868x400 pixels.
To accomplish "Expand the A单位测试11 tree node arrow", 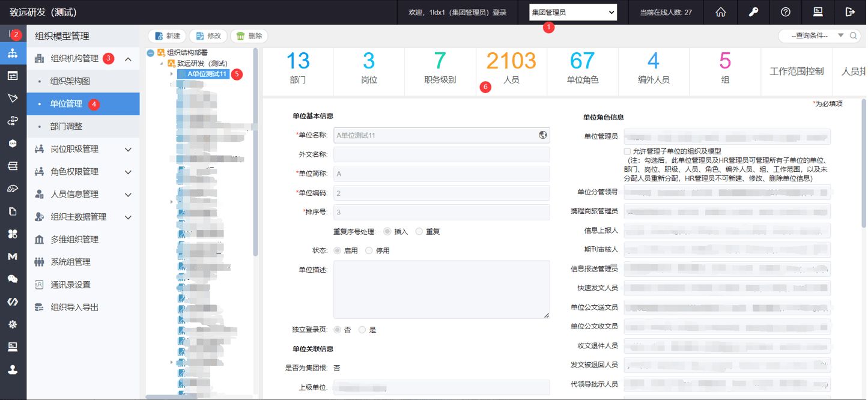I will (172, 74).
